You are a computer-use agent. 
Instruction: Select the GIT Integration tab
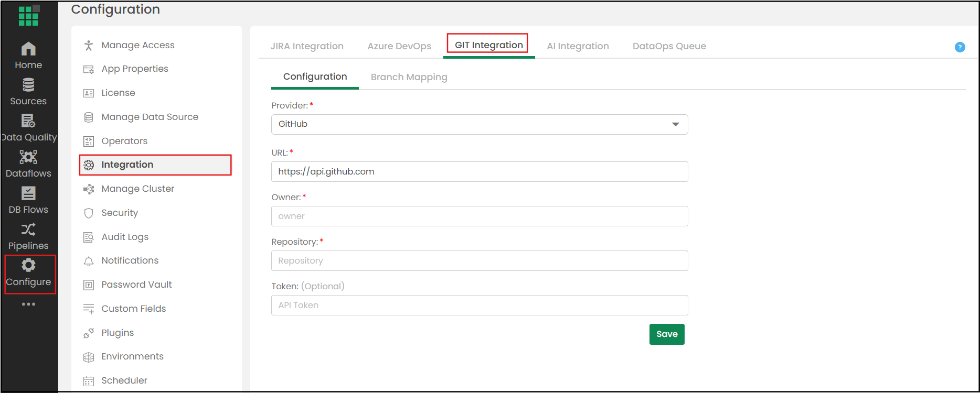[x=488, y=45]
